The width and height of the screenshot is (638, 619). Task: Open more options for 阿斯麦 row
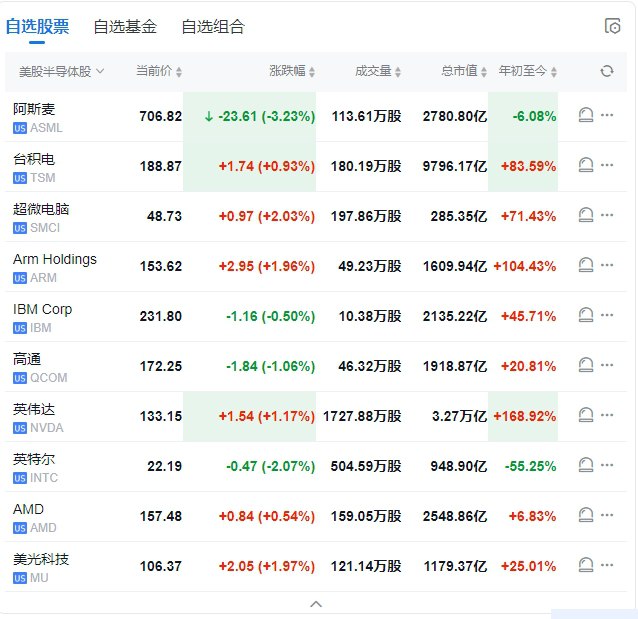(607, 115)
